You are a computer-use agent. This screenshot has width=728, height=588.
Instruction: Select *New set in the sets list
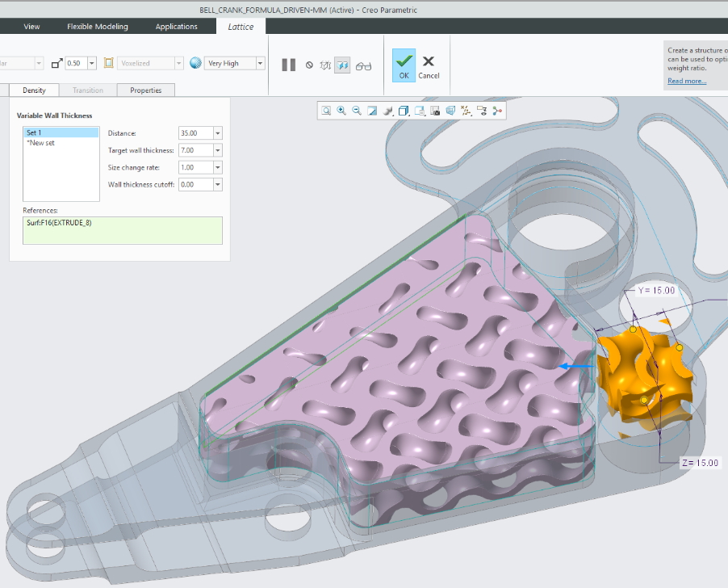click(40, 143)
